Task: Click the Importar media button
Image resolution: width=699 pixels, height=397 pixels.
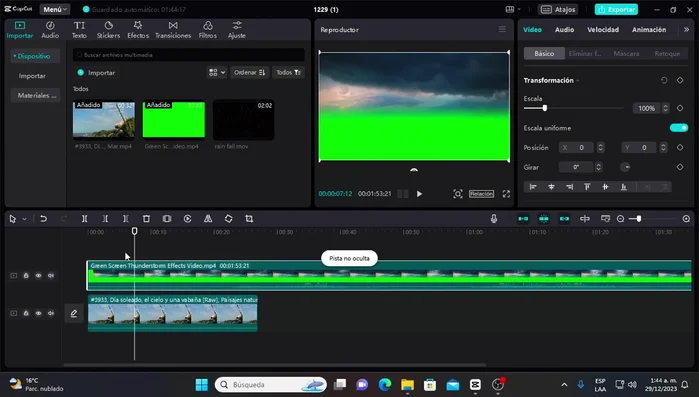Action: [x=96, y=73]
